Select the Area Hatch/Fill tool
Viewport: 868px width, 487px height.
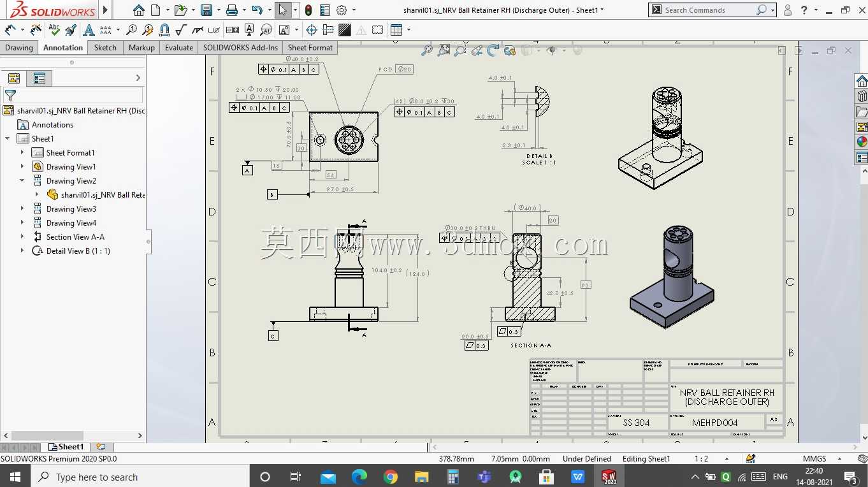click(345, 30)
